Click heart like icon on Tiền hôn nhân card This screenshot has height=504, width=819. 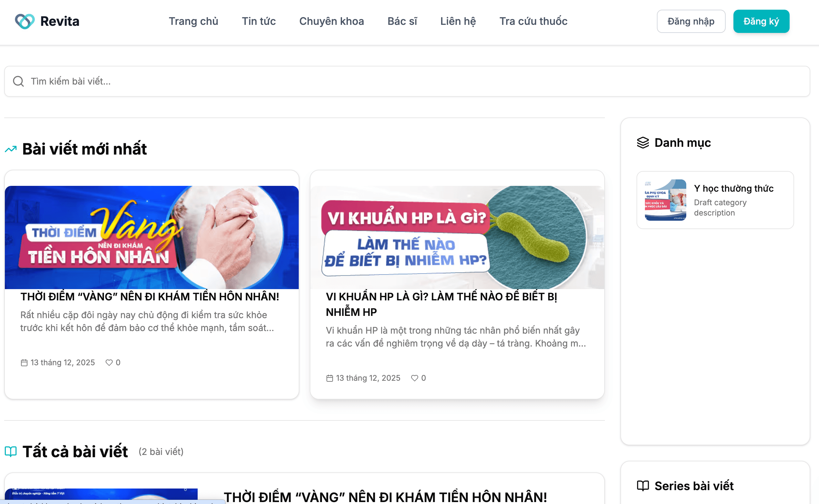click(109, 362)
